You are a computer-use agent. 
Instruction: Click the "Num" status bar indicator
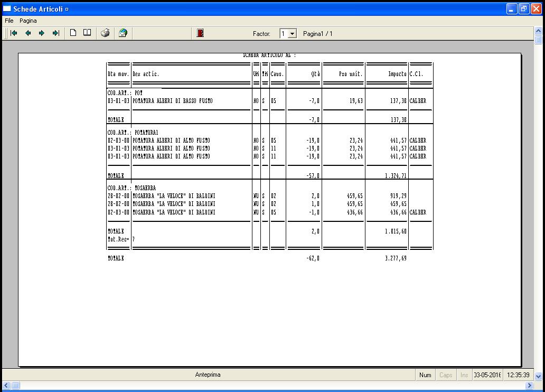(425, 375)
